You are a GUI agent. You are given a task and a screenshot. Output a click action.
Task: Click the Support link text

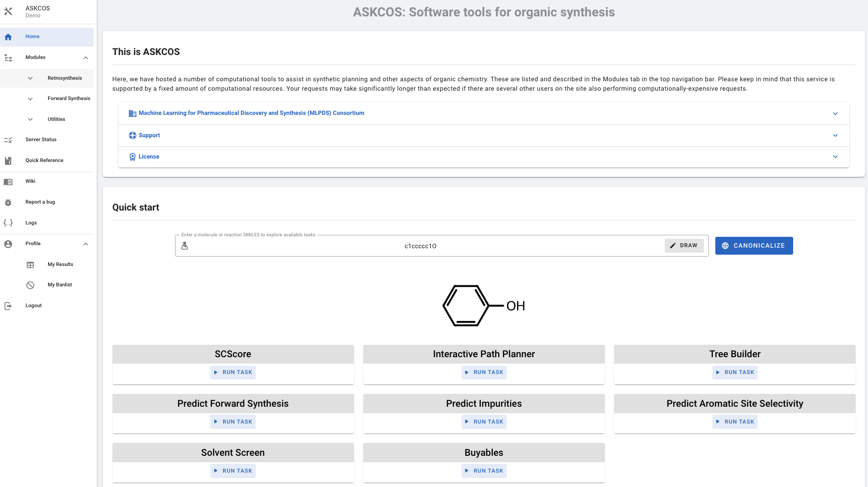tap(149, 135)
